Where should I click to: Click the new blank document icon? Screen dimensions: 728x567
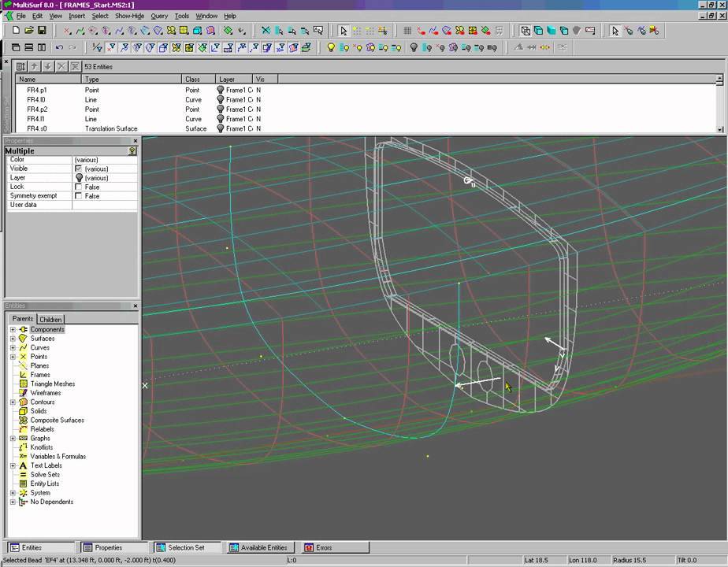(16, 31)
